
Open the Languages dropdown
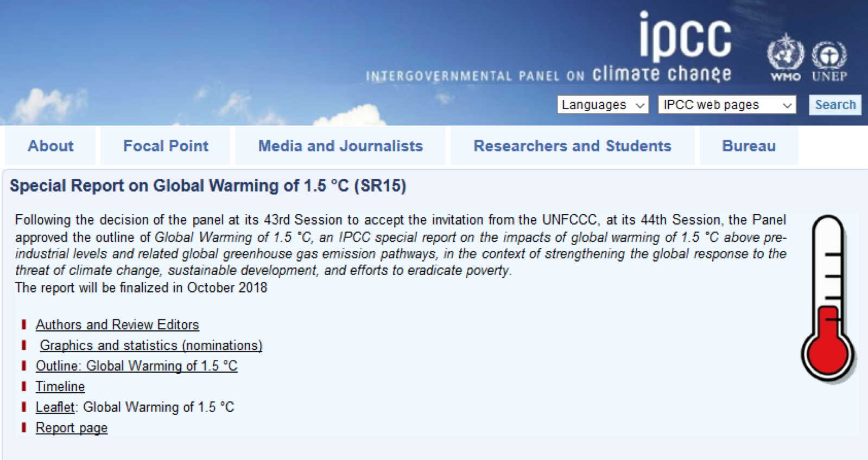click(603, 105)
